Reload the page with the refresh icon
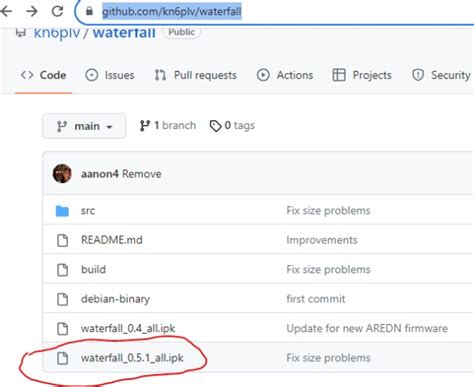 (x=57, y=11)
